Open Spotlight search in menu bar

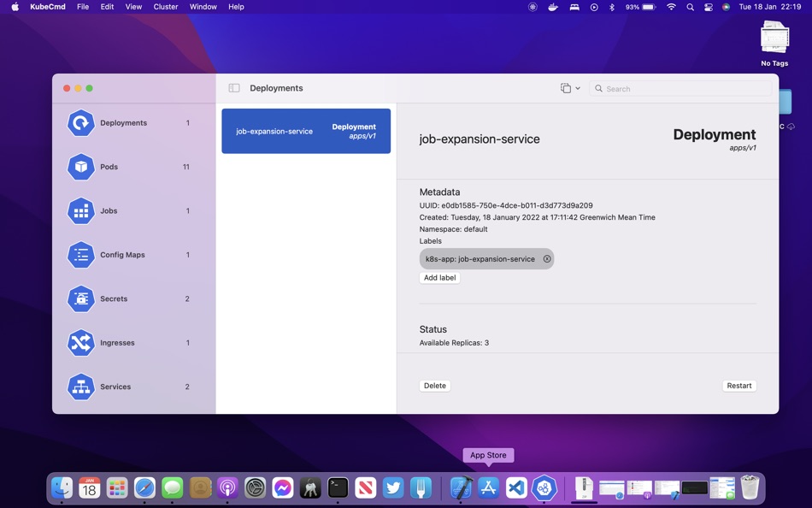point(690,7)
